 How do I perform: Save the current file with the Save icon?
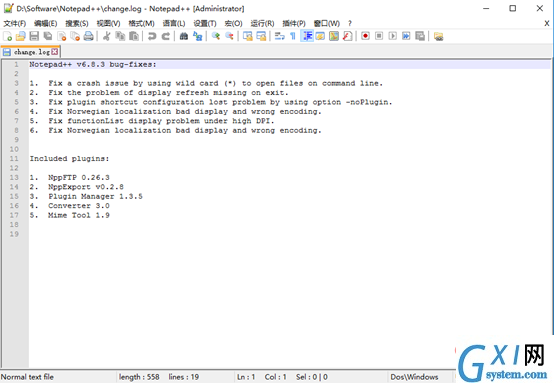(x=34, y=36)
